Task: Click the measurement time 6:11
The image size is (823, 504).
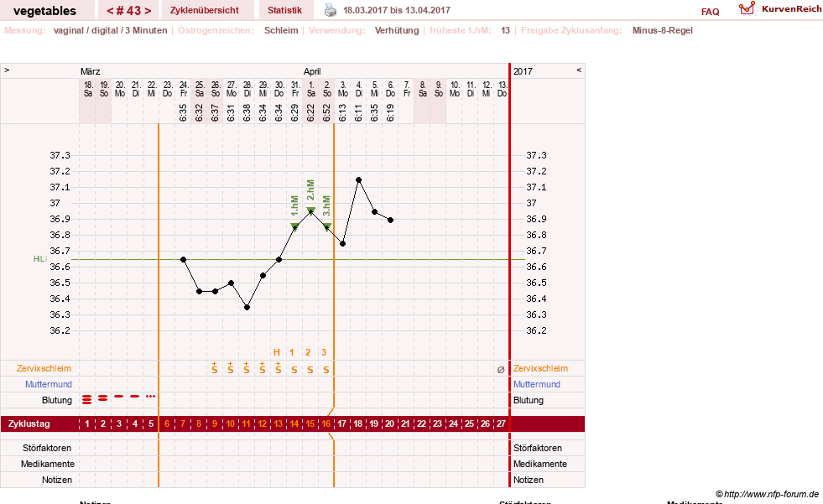Action: tap(358, 112)
